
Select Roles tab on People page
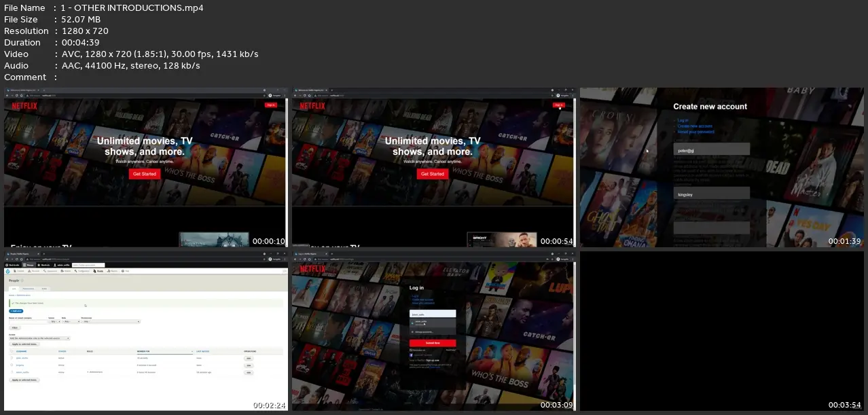(44, 289)
